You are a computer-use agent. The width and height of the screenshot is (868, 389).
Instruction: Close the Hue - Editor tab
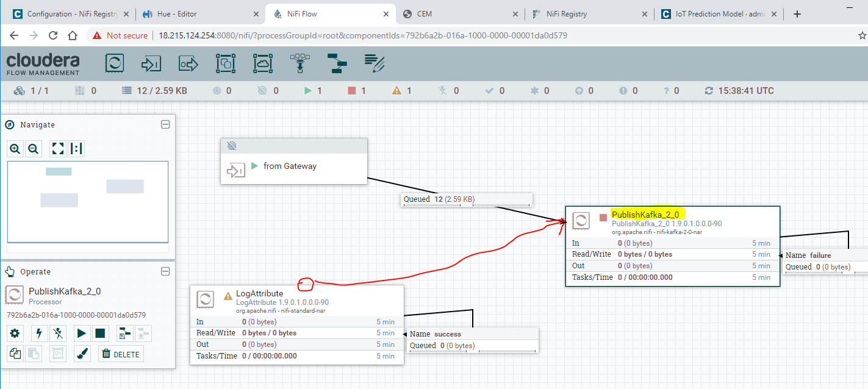(x=256, y=14)
